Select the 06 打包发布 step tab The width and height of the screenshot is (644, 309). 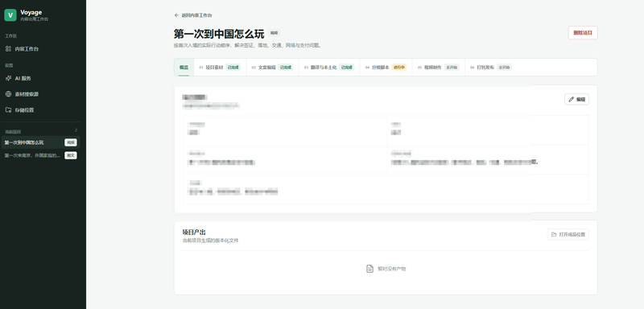click(x=491, y=68)
